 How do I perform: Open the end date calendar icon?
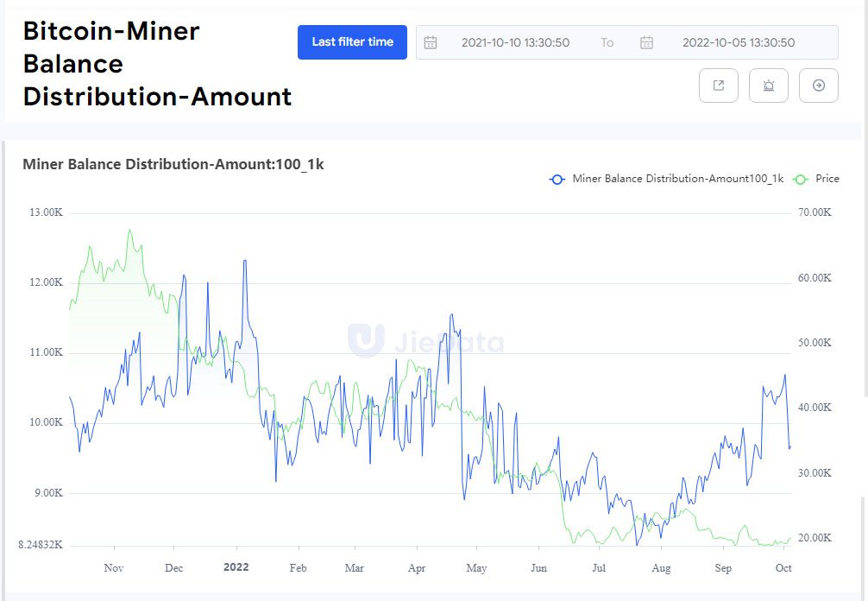point(646,42)
